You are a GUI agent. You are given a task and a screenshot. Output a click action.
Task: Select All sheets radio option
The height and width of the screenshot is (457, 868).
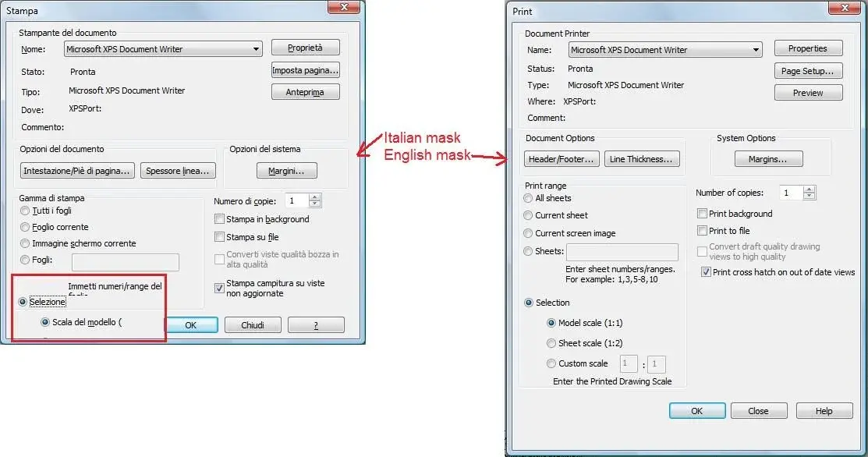(528, 198)
